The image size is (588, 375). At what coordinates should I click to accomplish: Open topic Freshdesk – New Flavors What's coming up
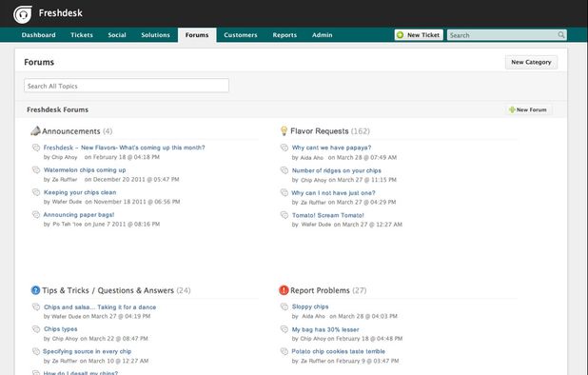pos(124,148)
